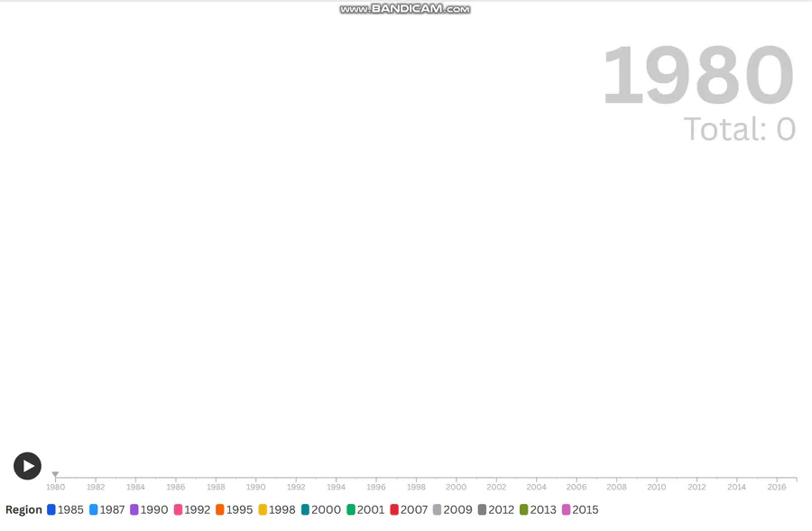Viewport: 812px width, 531px height.
Task: Jump to 2008 on the timeline
Action: pos(616,487)
